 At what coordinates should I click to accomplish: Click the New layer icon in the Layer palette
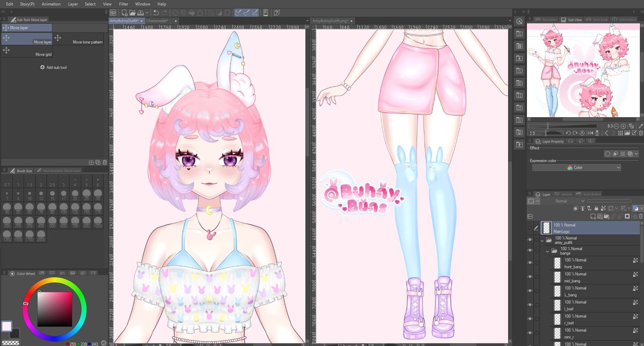[x=592, y=216]
